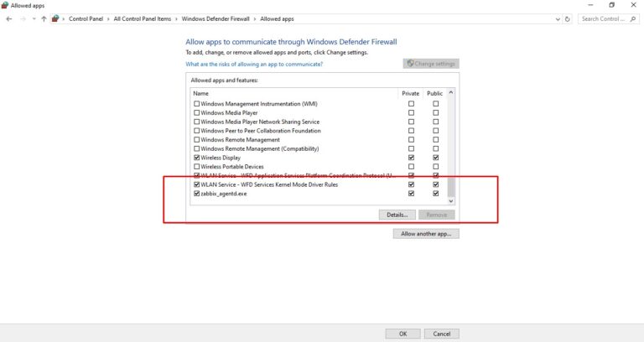This screenshot has height=342, width=644.
Task: Click the apps list scrollbar down arrow
Action: click(x=450, y=201)
